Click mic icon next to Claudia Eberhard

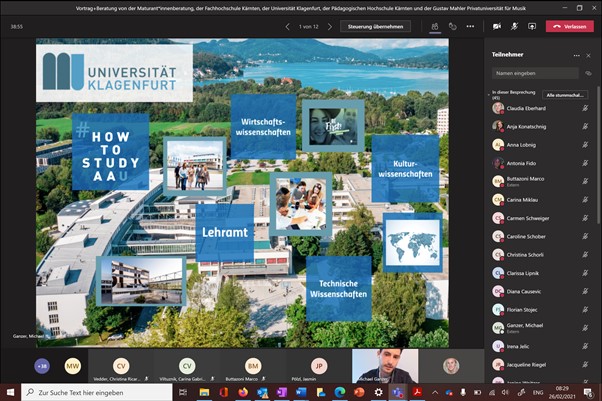tap(585, 108)
